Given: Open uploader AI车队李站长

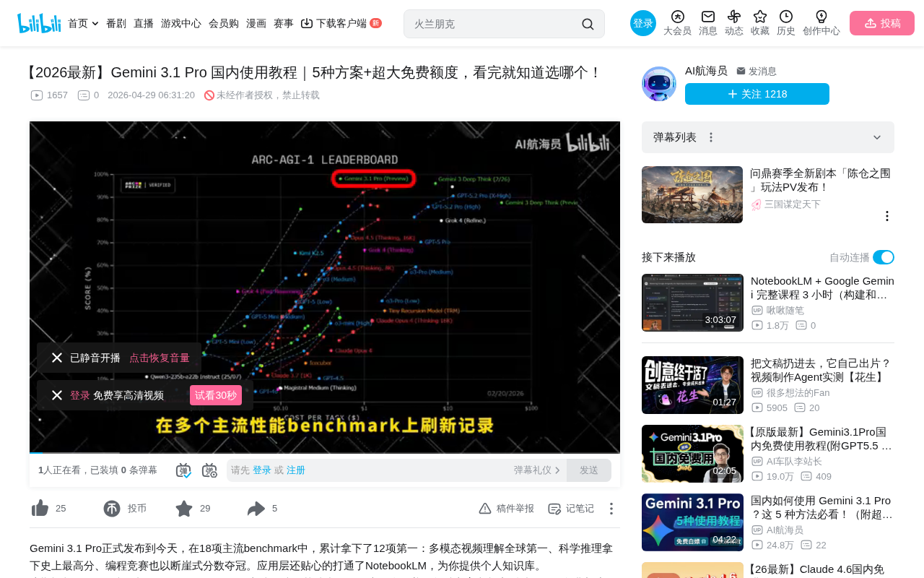Looking at the screenshot, I should (x=794, y=462).
